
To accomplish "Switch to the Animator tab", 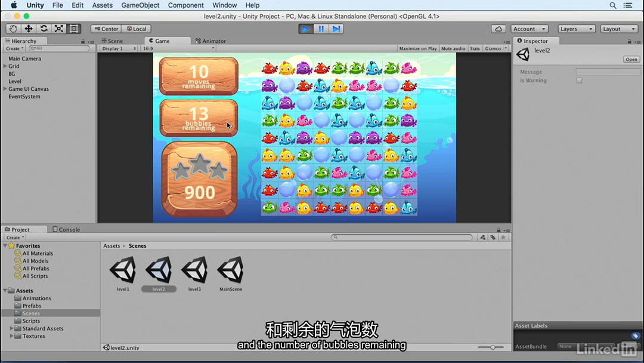I will [210, 41].
